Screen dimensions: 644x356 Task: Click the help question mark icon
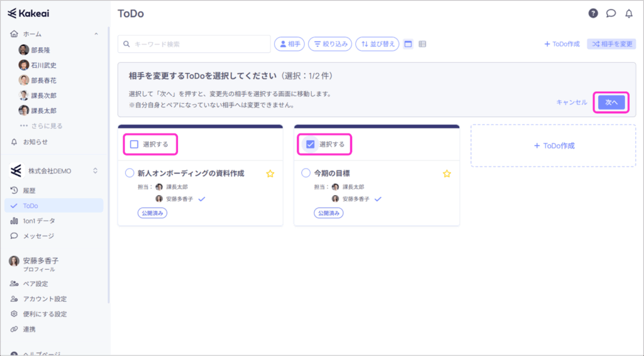[593, 13]
